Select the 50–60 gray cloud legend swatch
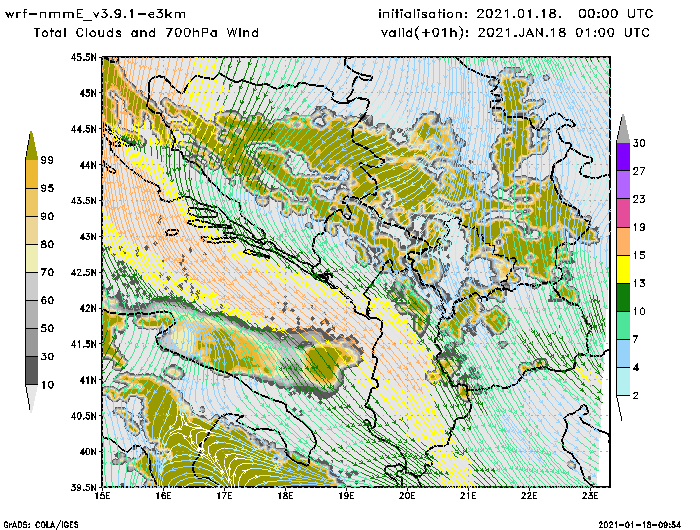Image resolution: width=700 pixels, height=530 pixels. tap(32, 314)
